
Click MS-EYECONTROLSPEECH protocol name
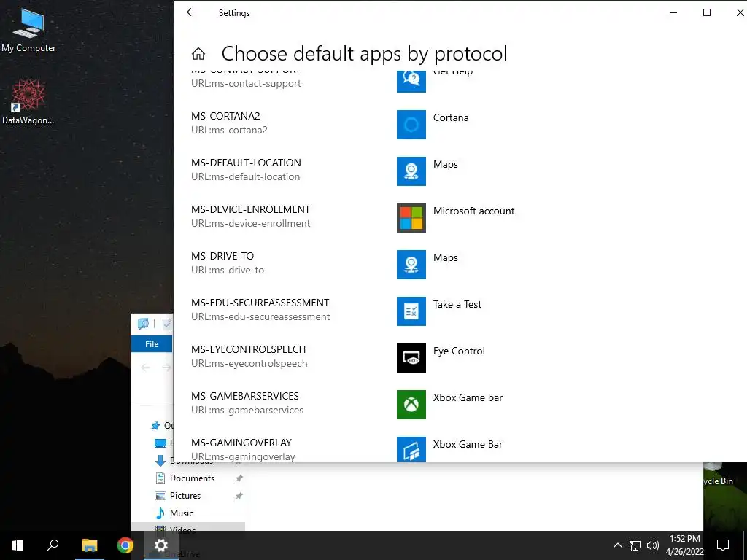[248, 349]
